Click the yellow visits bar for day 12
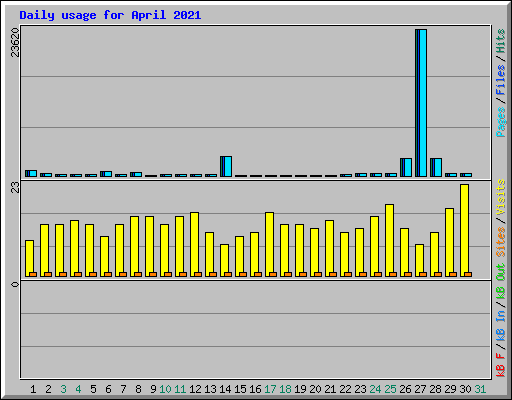Image resolution: width=512 pixels, height=400 pixels. [x=194, y=244]
